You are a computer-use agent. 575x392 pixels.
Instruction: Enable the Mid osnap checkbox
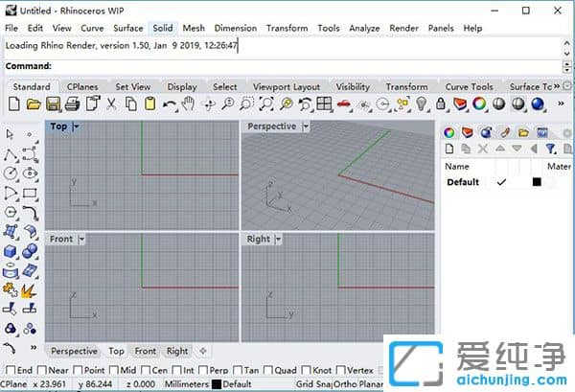(x=114, y=370)
